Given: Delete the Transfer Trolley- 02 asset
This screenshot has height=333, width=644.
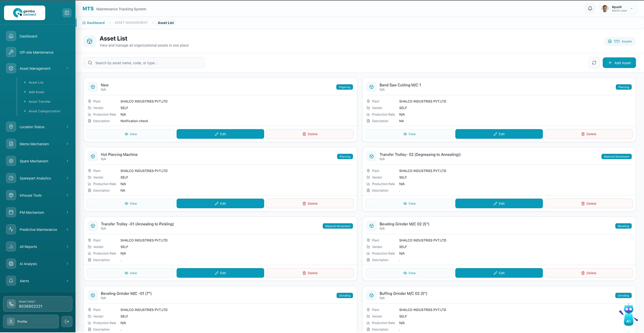Looking at the screenshot, I should click(x=589, y=203).
